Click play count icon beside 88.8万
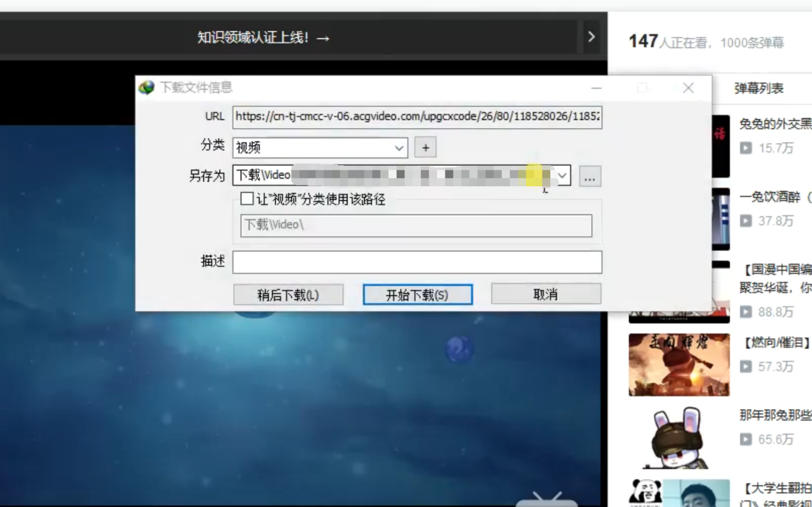This screenshot has height=507, width=812. (746, 312)
